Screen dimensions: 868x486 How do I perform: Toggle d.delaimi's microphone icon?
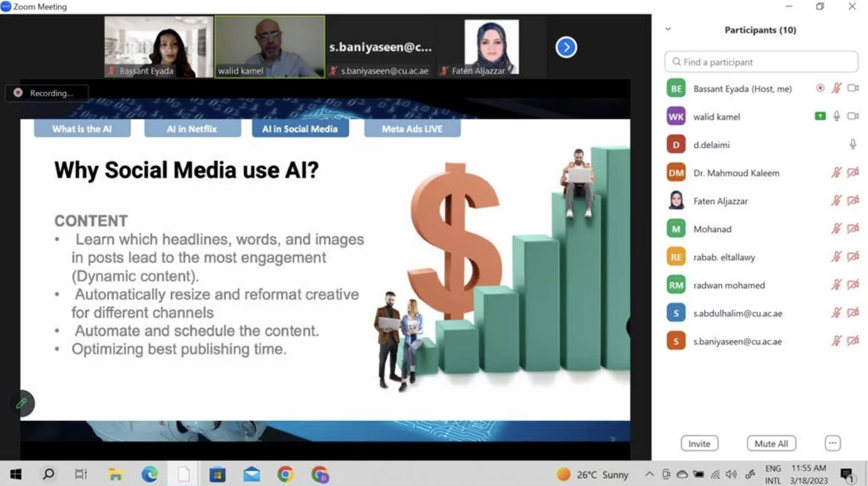click(x=853, y=144)
